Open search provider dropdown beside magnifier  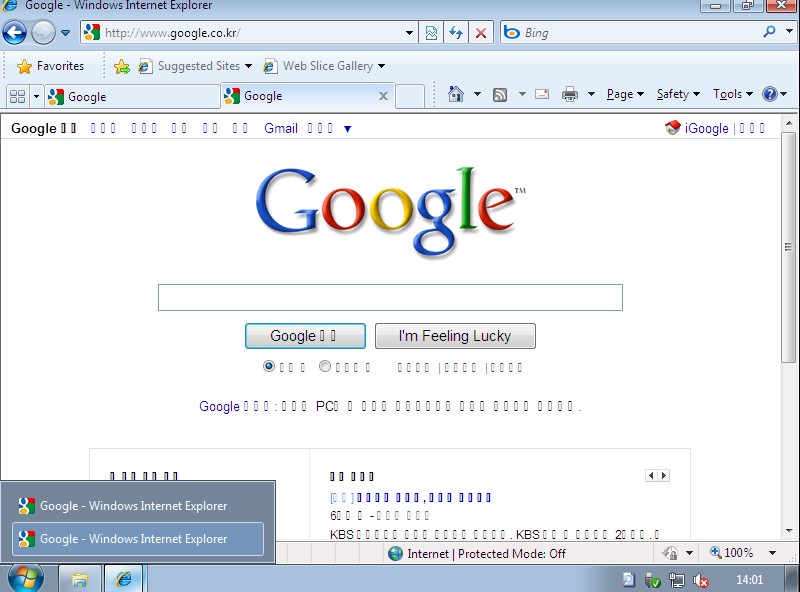(789, 32)
